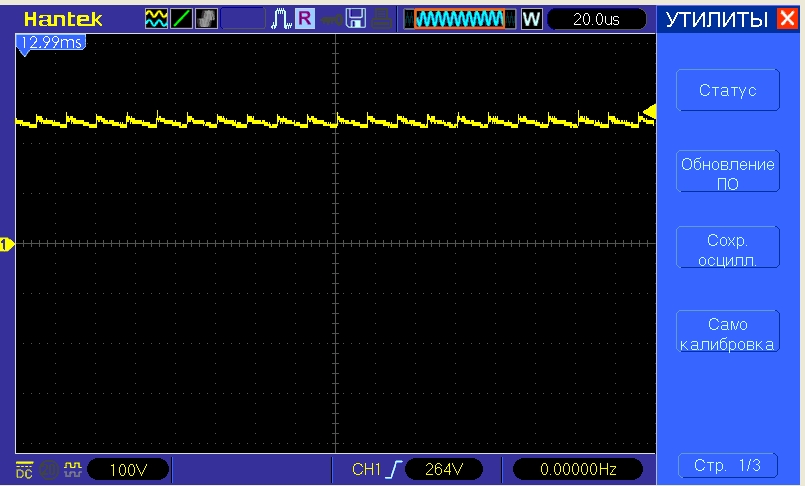Image resolution: width=805 pixels, height=486 pixels.
Task: Select Обновление ПО firmware update
Action: [727, 173]
